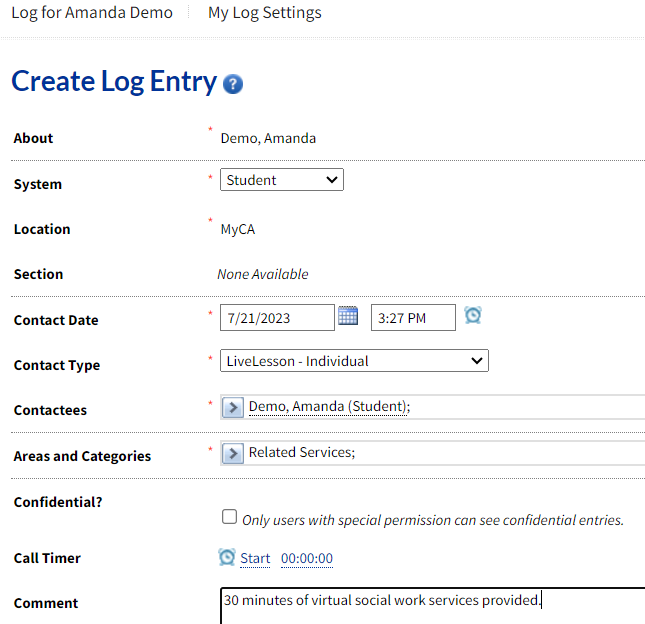Click the clock icon next to contact time
Image resolution: width=645 pixels, height=624 pixels.
473,316
